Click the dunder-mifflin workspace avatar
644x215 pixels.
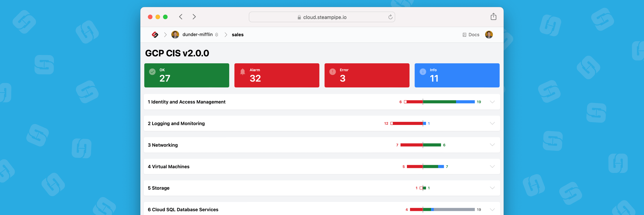click(x=176, y=35)
